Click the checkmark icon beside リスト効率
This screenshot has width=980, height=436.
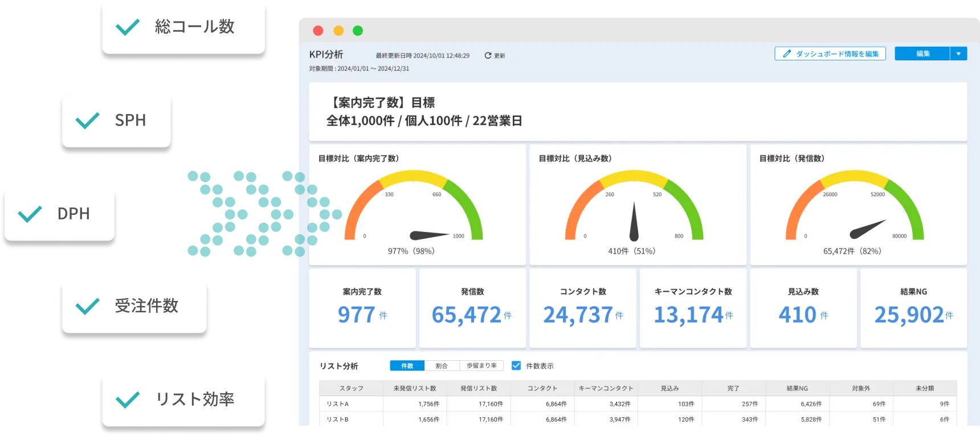tap(128, 400)
